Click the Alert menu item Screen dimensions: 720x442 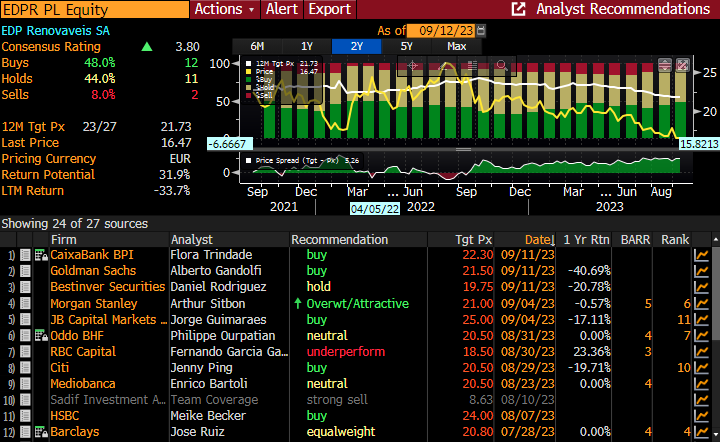pos(282,9)
